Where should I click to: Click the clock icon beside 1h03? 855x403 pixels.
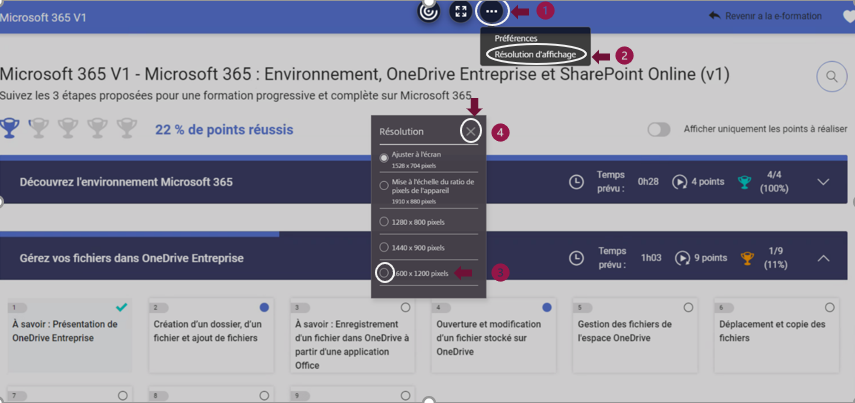pos(576,258)
